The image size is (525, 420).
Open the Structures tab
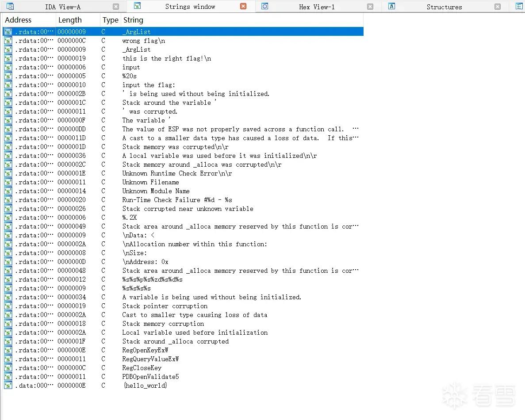pyautogui.click(x=444, y=7)
